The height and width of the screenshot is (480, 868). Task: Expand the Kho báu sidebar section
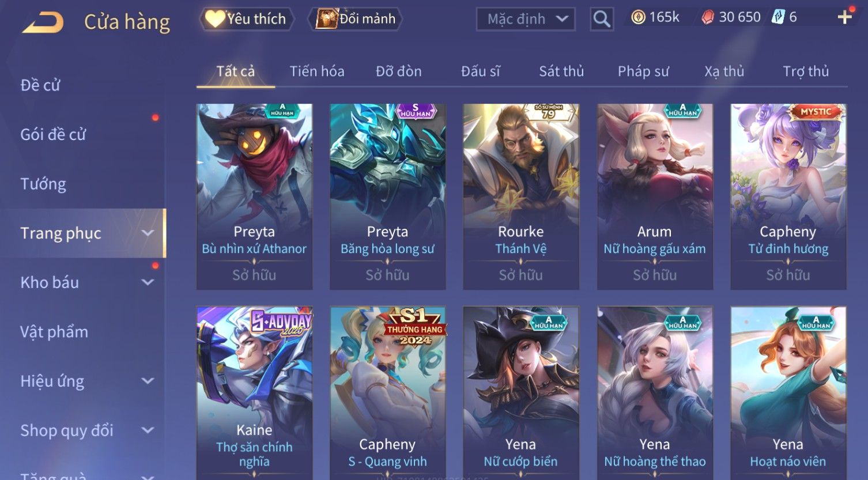(148, 282)
